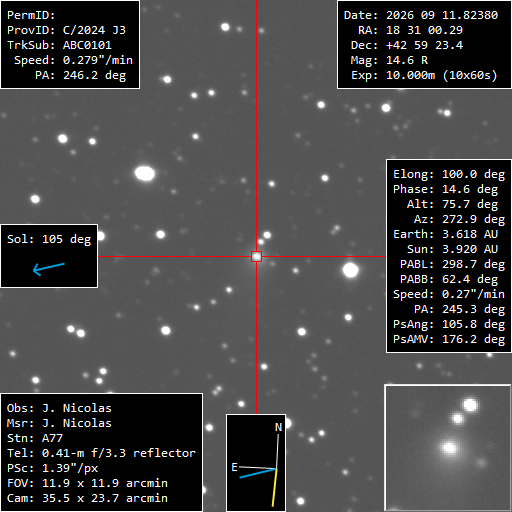This screenshot has height=512, width=512.
Task: Click the FOV 11.9 x 11.9 arcmin line
Action: coord(87,483)
